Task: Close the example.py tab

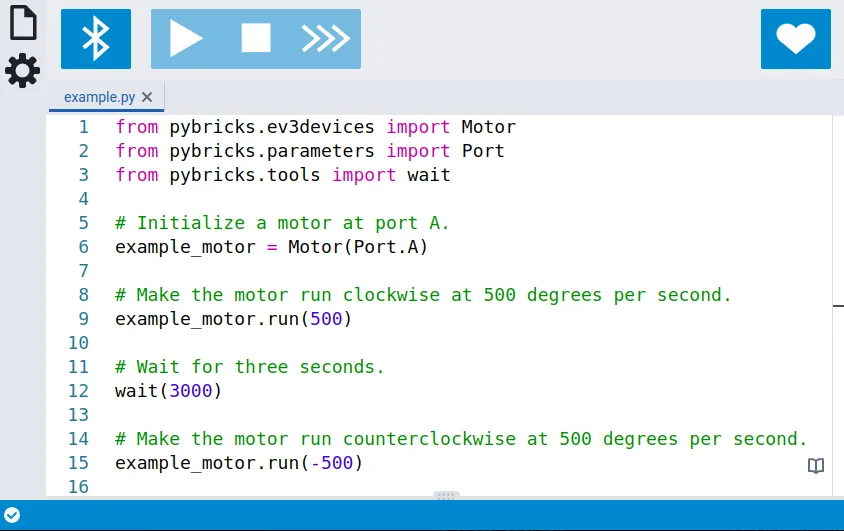Action: 147,97
